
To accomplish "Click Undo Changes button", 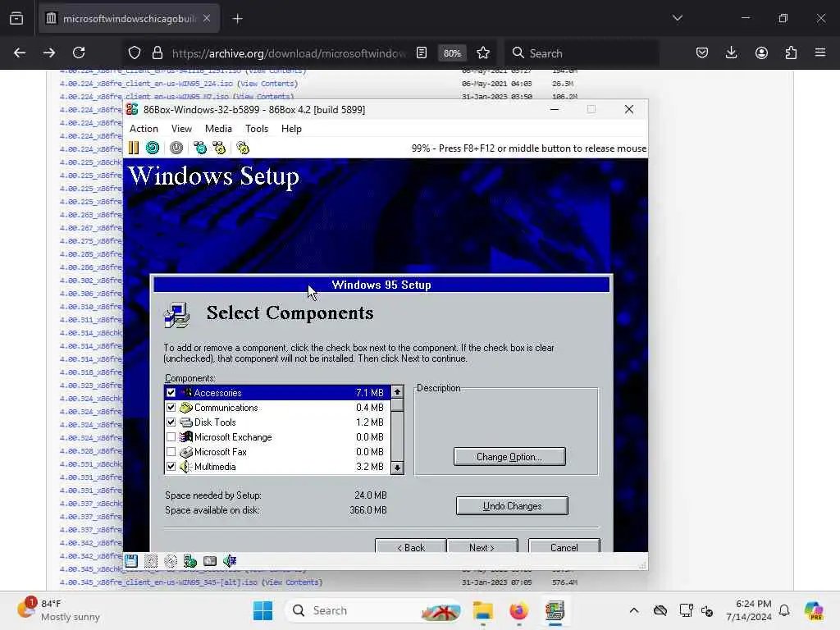I will click(x=512, y=506).
